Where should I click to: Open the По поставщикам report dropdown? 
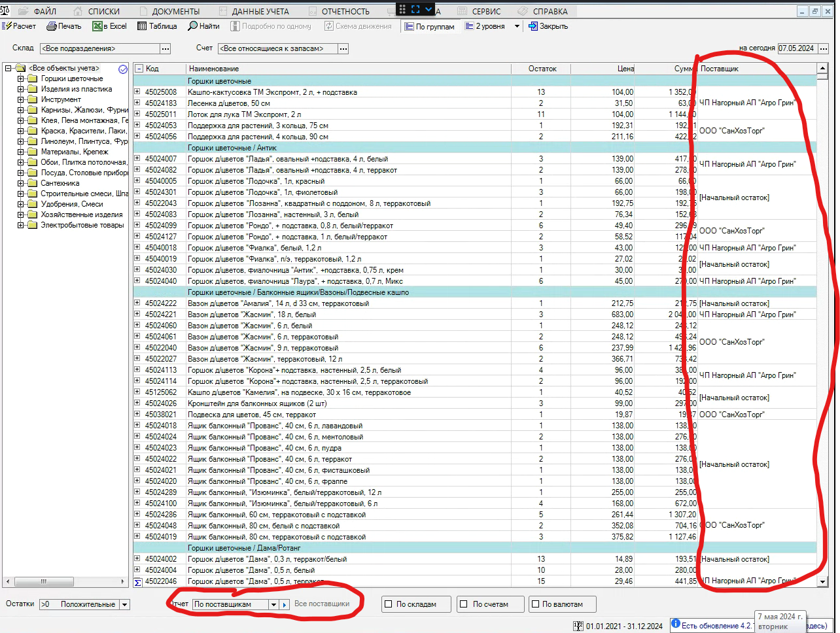(x=274, y=604)
